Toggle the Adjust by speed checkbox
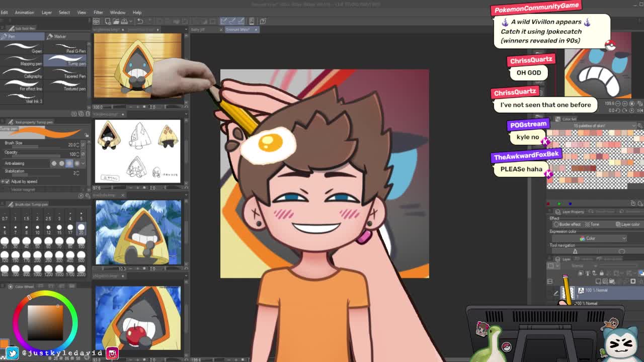Viewport: 644px width, 362px height. click(x=7, y=182)
